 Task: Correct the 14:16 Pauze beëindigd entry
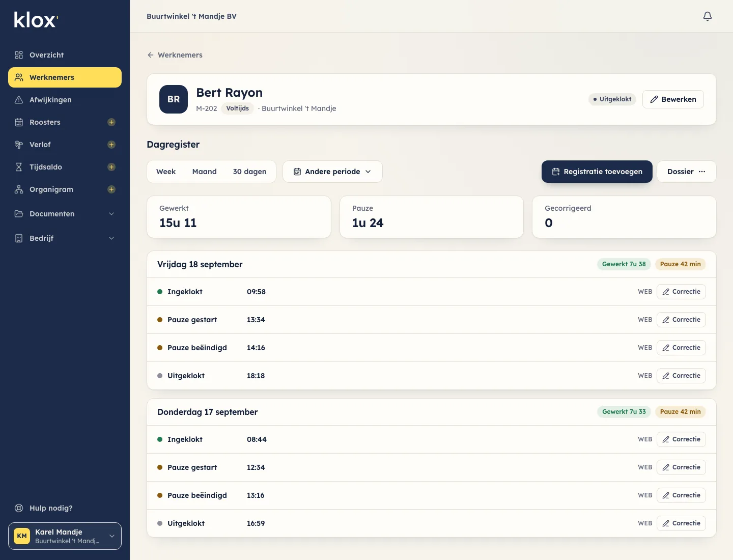[681, 348]
